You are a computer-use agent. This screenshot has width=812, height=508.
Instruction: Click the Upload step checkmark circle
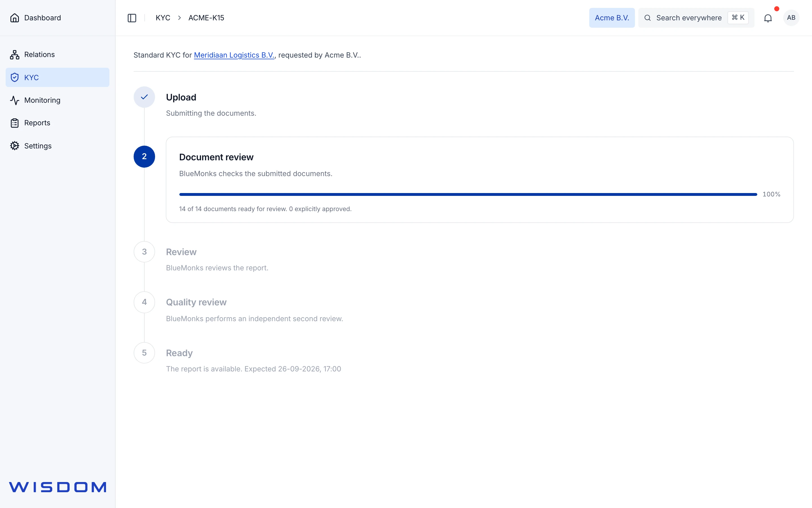click(x=144, y=97)
